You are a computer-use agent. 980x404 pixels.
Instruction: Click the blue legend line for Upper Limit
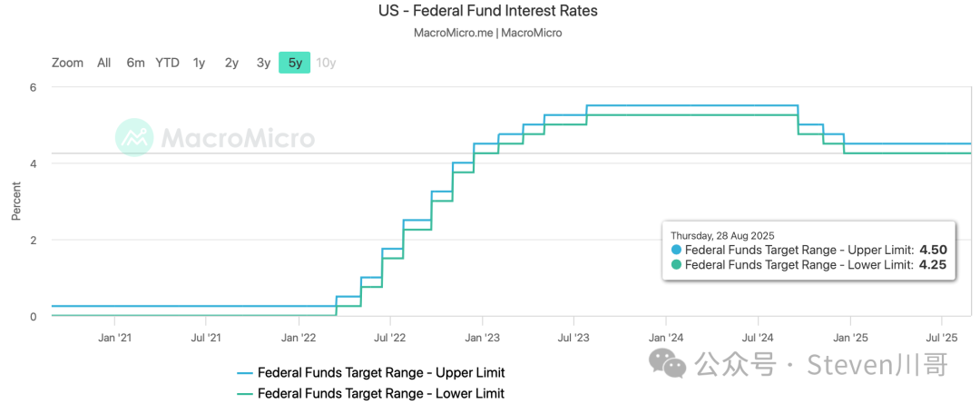point(245,372)
